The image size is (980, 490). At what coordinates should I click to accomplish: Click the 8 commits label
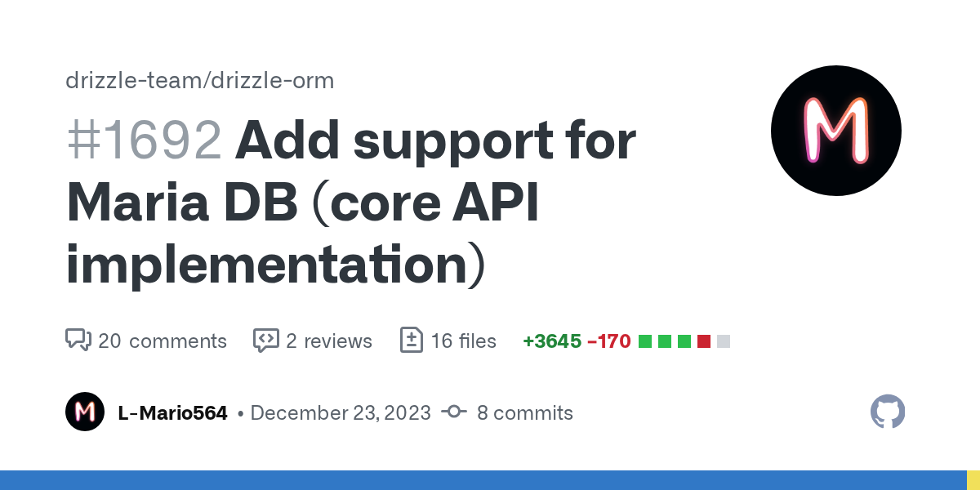(x=524, y=413)
